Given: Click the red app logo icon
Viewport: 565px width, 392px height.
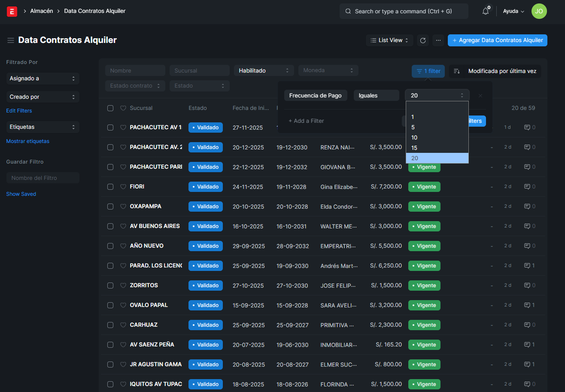Looking at the screenshot, I should (12, 11).
